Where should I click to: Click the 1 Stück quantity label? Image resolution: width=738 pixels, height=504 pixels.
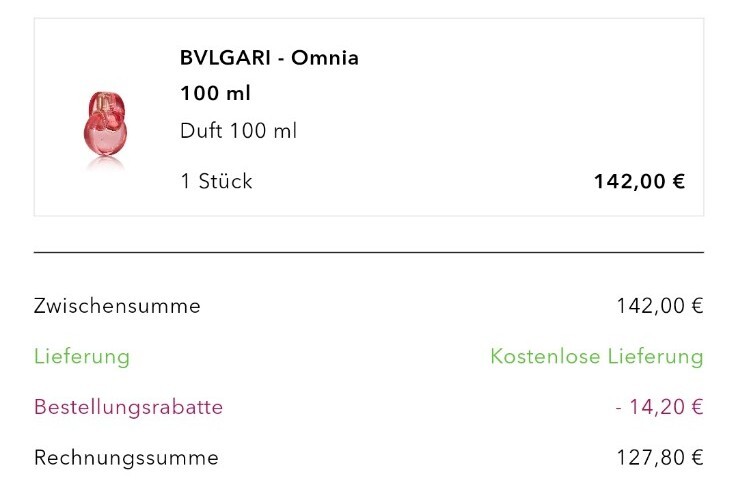pyautogui.click(x=217, y=181)
